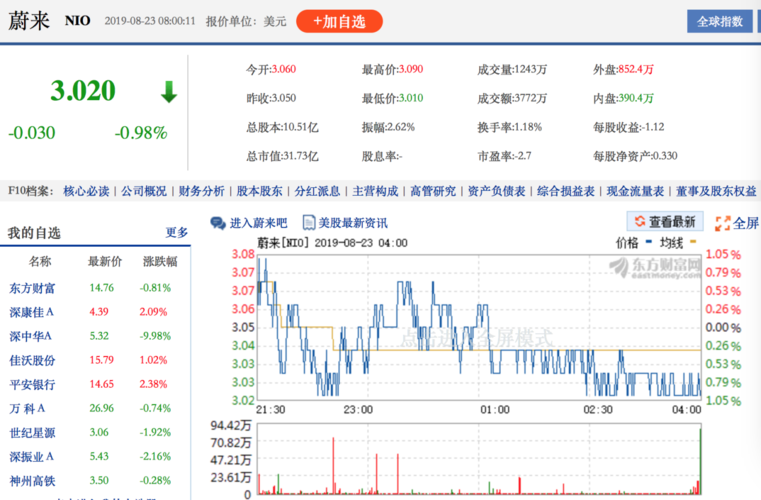This screenshot has width=761, height=500.
Task: Click the 名称 column header
Action: 40,262
